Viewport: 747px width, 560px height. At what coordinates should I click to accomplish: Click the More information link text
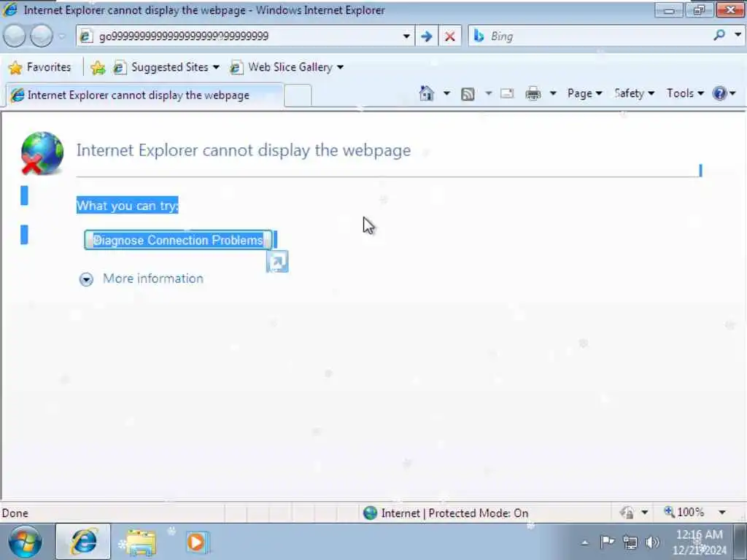[153, 279]
